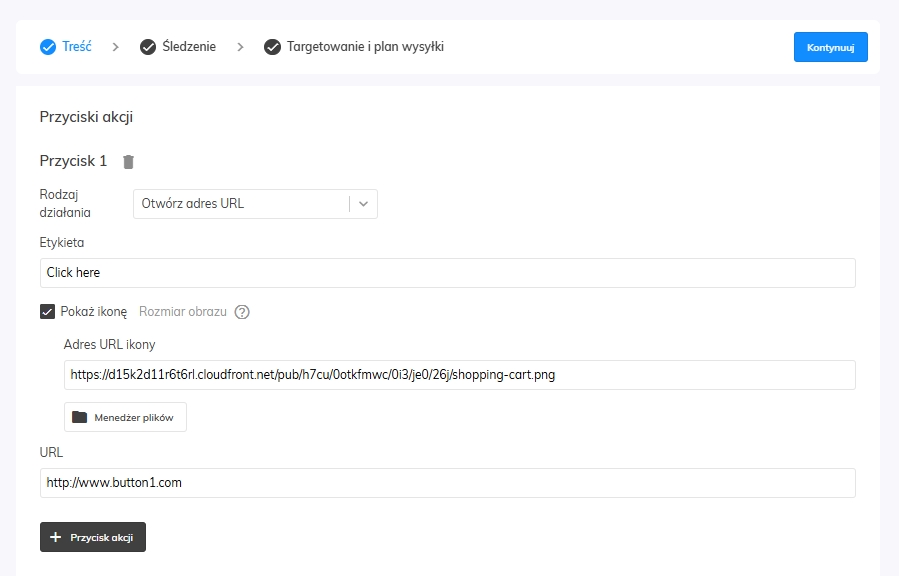Click the arrow between Treść and Śledzenie
Image resolution: width=899 pixels, height=576 pixels.
(x=116, y=47)
